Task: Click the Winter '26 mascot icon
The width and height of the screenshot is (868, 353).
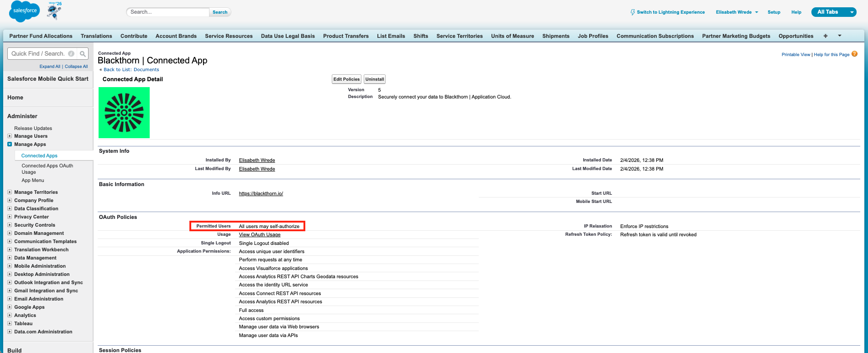Action: [54, 11]
